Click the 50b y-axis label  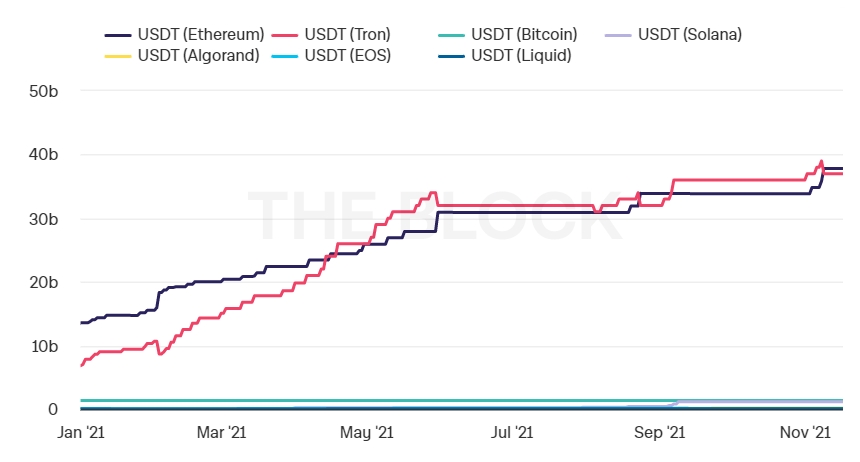(43, 91)
